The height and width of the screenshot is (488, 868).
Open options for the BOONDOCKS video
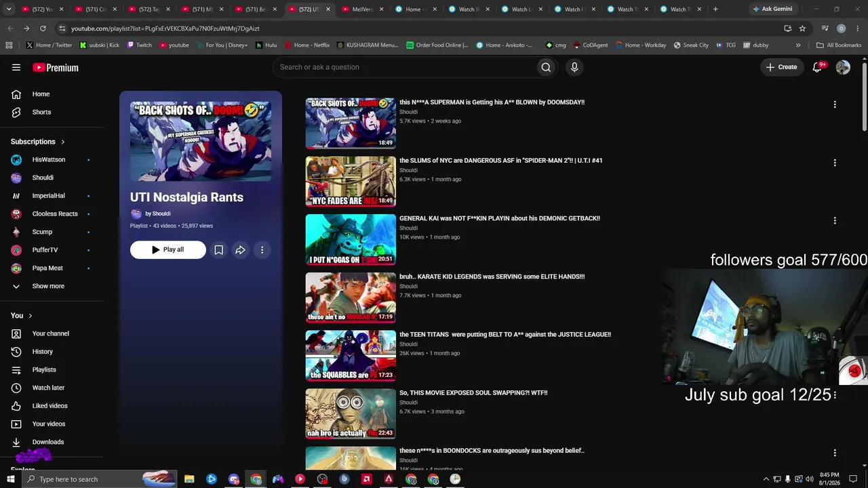click(x=835, y=453)
